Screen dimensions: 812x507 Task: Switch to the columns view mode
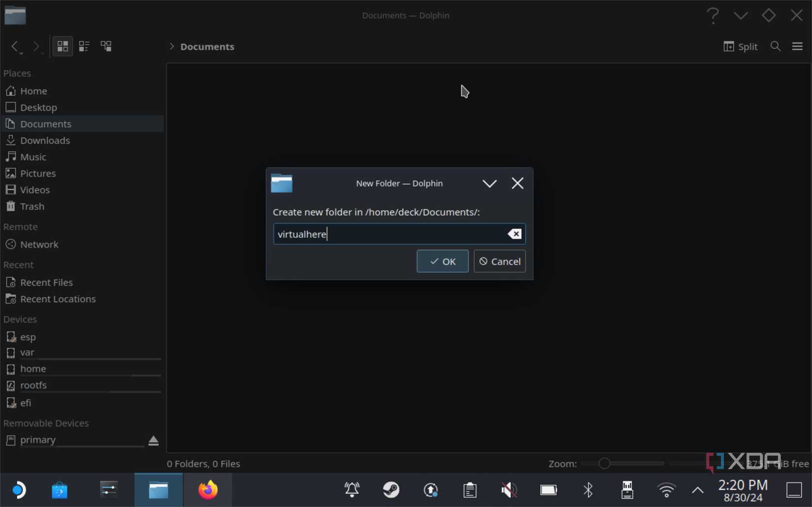[105, 46]
